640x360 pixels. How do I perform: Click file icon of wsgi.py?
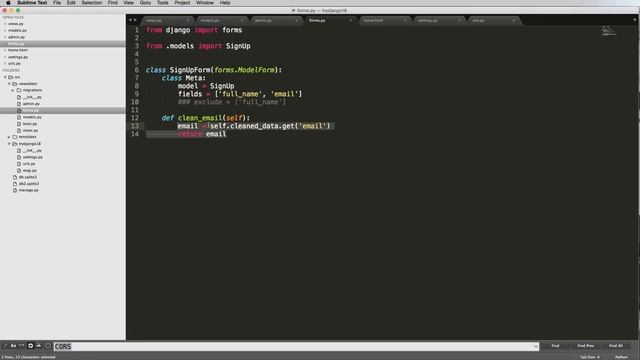click(x=19, y=170)
